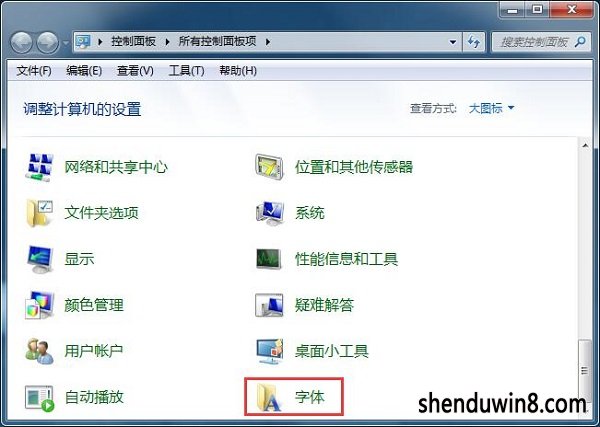Open the 查看(V) menu
The image size is (600, 427).
coord(135,70)
